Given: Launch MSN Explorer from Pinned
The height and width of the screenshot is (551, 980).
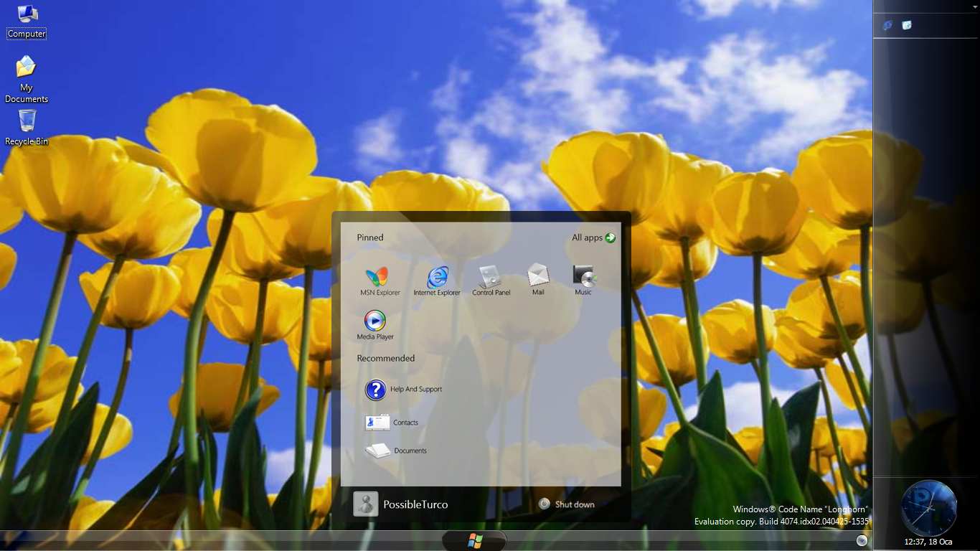Looking at the screenshot, I should (x=380, y=281).
